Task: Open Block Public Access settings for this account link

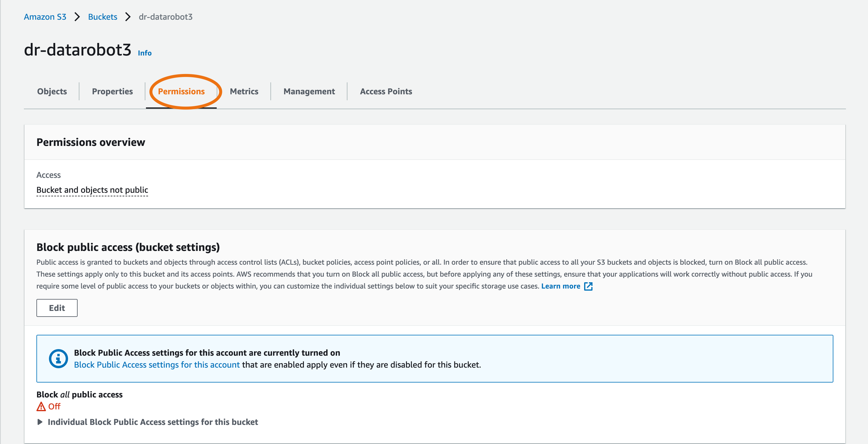Action: (157, 365)
